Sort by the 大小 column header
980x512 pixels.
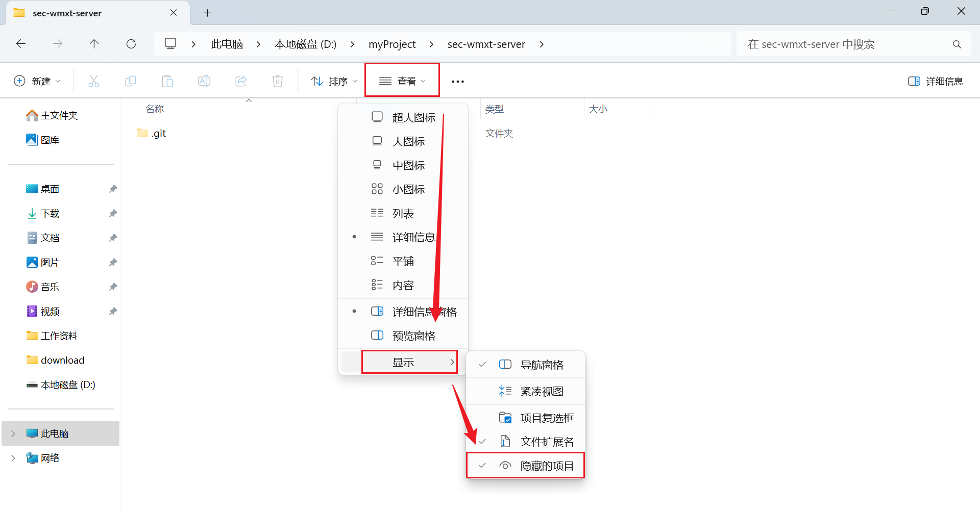(598, 109)
